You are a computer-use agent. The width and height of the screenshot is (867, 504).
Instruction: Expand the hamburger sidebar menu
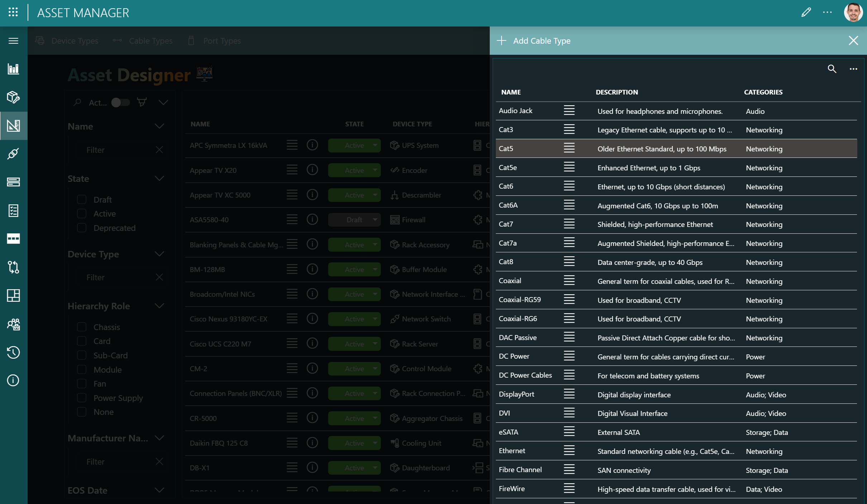point(13,41)
